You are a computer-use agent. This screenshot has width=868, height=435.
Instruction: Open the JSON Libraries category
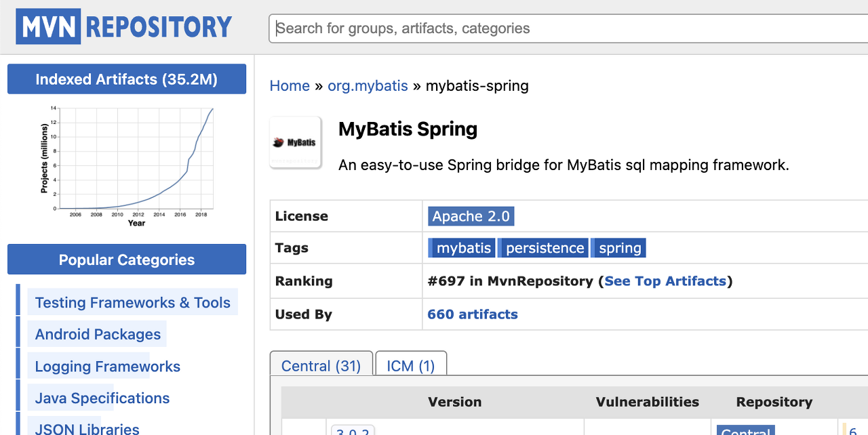tap(87, 428)
